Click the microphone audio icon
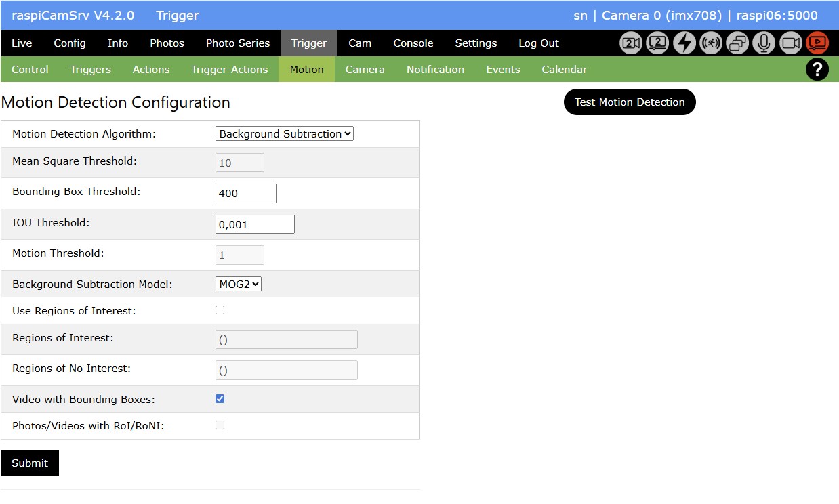The width and height of the screenshot is (839, 504). pyautogui.click(x=764, y=43)
